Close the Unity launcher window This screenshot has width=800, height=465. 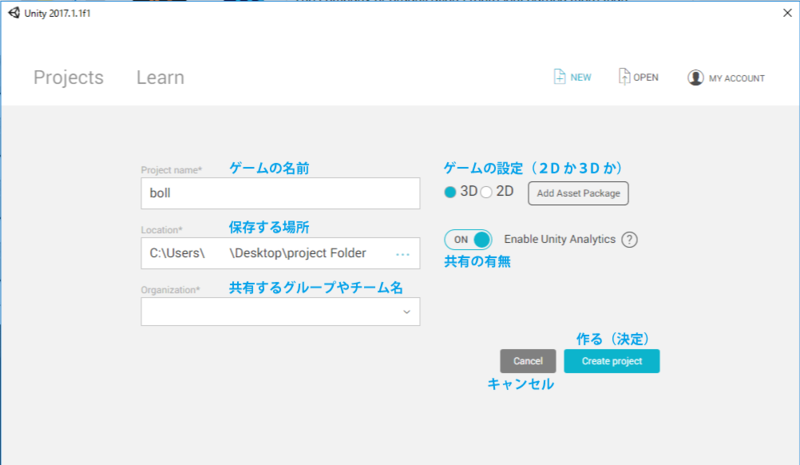click(787, 13)
